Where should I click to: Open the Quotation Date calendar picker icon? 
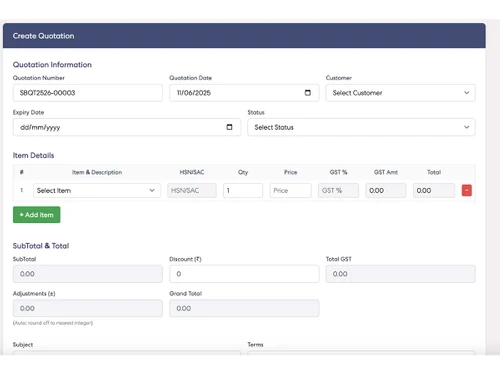point(308,93)
